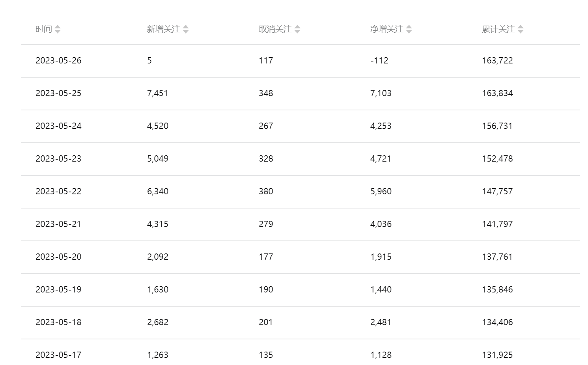Click sort icon beside 新增关注
The width and height of the screenshot is (588, 365).
[186, 29]
